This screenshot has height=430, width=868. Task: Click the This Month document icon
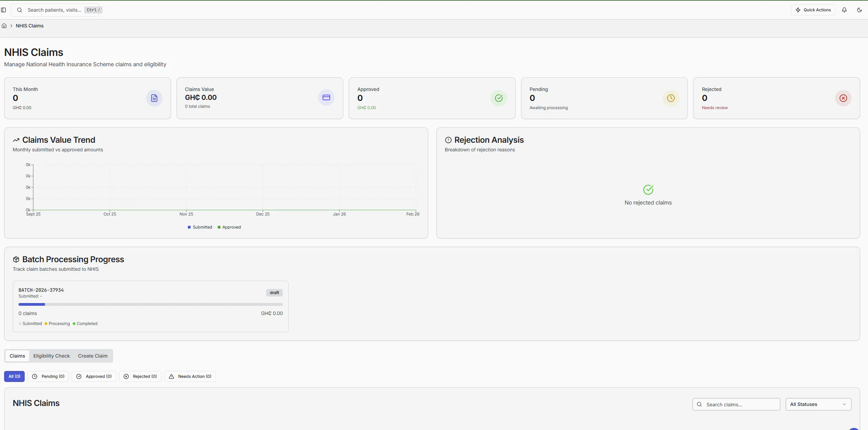pos(154,98)
